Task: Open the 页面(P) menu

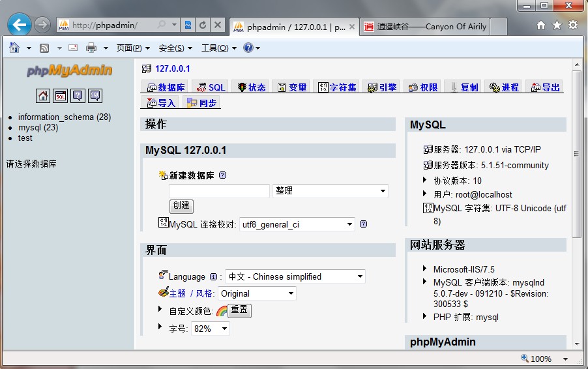Action: click(x=133, y=48)
